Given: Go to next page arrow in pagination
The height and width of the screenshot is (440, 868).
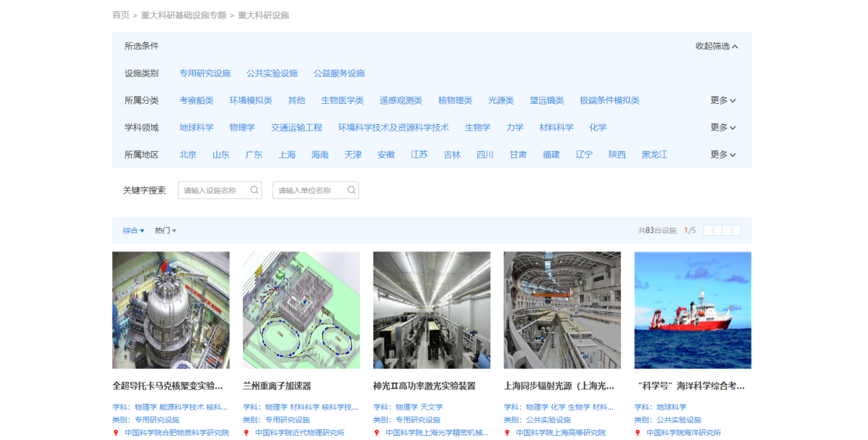Looking at the screenshot, I should point(731,230).
